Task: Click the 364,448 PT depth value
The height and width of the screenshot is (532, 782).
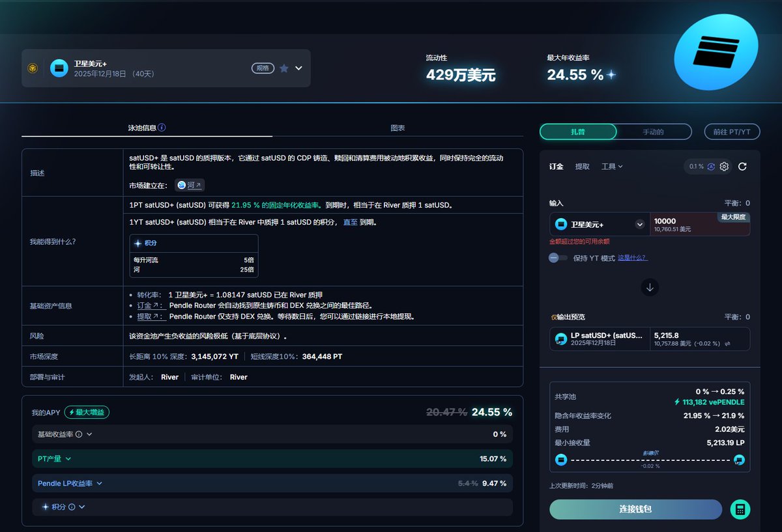Action: pyautogui.click(x=322, y=357)
